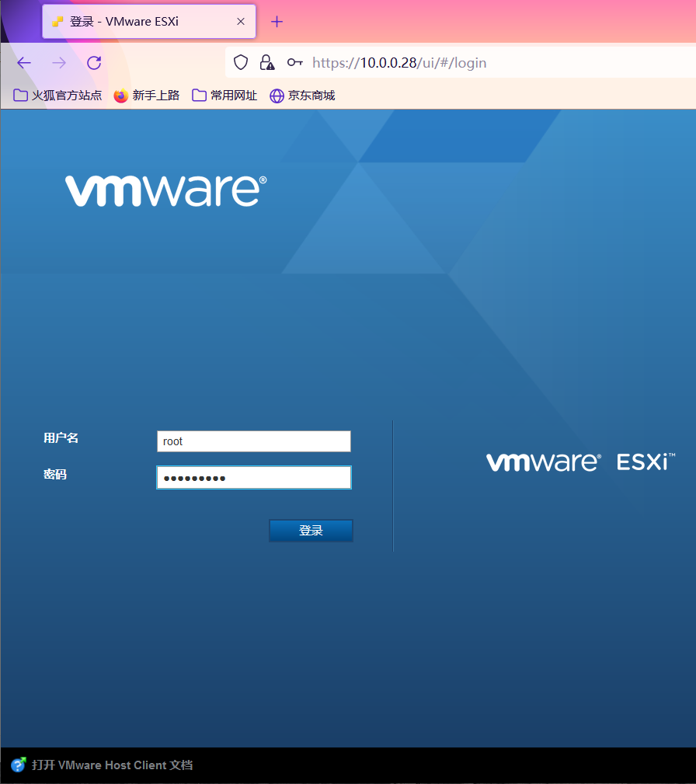Reload the ESXi login page
696x784 pixels.
tap(94, 63)
